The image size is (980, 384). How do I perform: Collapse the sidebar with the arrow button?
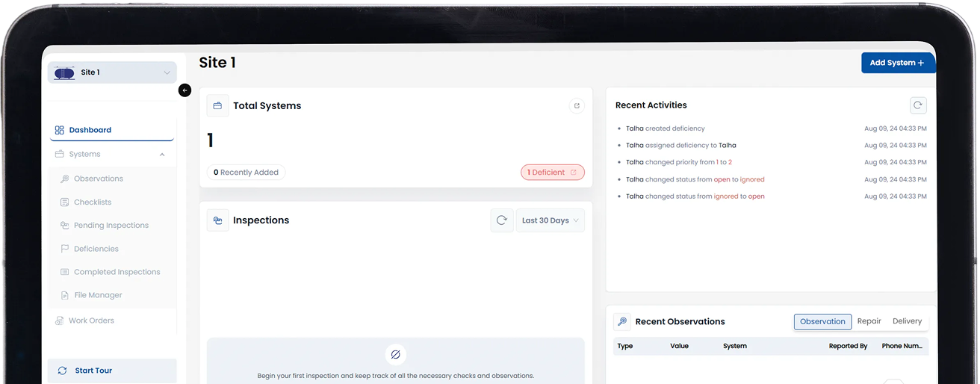pyautogui.click(x=185, y=90)
